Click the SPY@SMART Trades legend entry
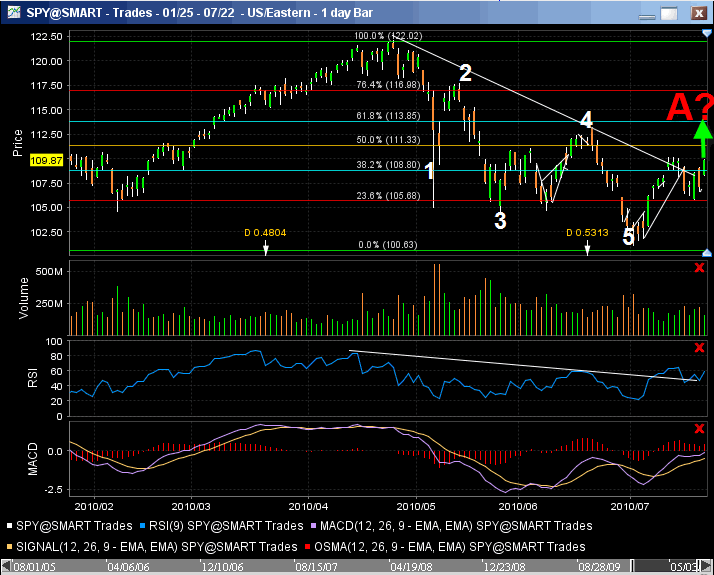This screenshot has height=575, width=714. click(x=69, y=526)
